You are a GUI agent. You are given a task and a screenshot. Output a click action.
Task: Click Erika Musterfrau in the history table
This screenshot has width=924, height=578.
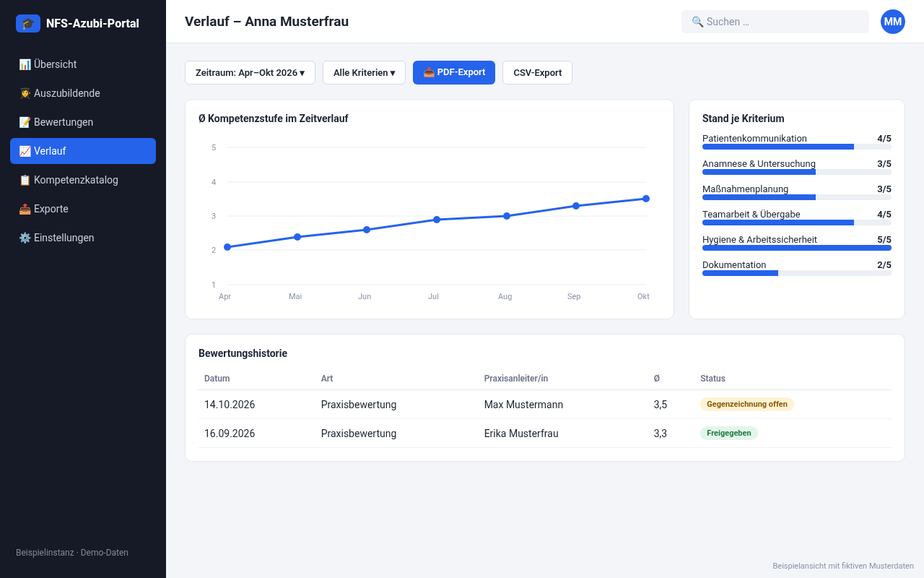tap(521, 433)
